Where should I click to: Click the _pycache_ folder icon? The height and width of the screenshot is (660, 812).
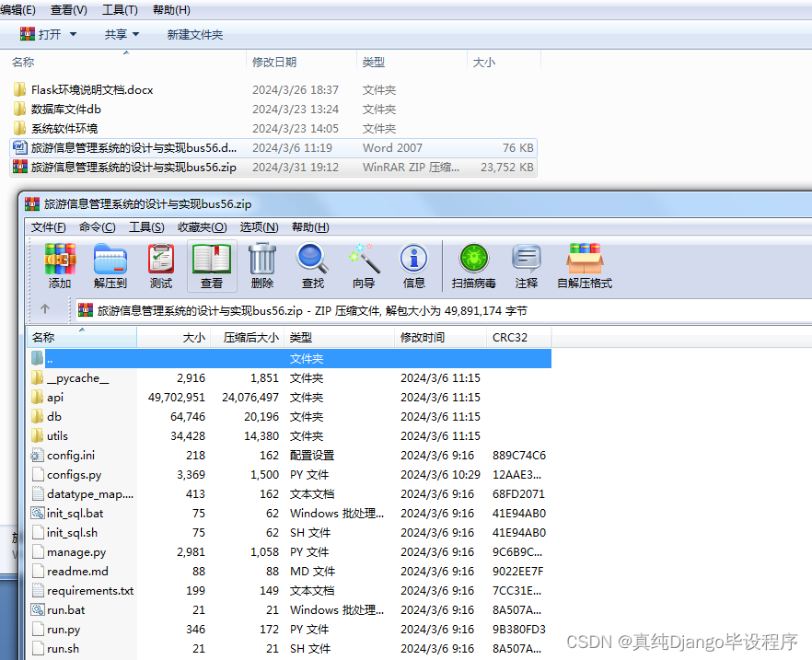(x=37, y=378)
